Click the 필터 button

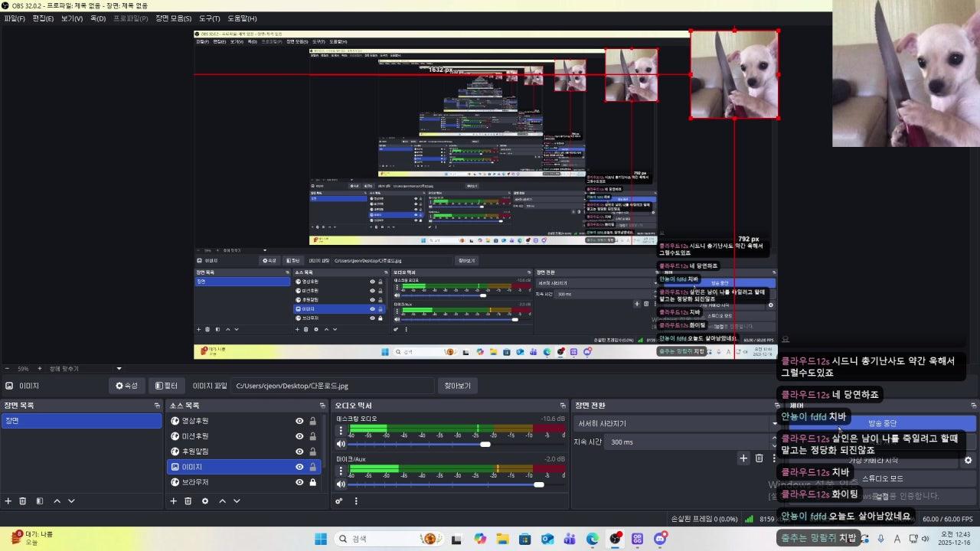pos(166,386)
